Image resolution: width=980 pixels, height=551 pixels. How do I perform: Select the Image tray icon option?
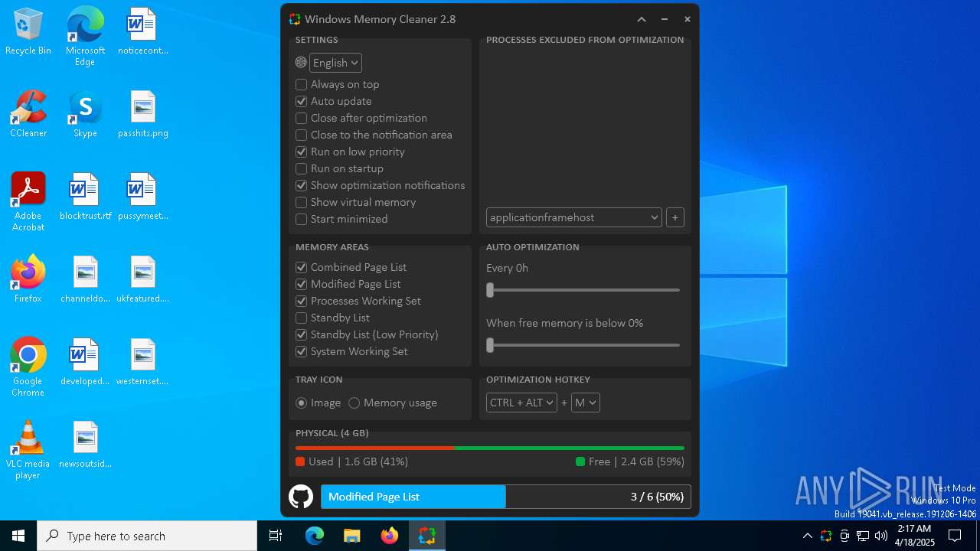pyautogui.click(x=318, y=403)
